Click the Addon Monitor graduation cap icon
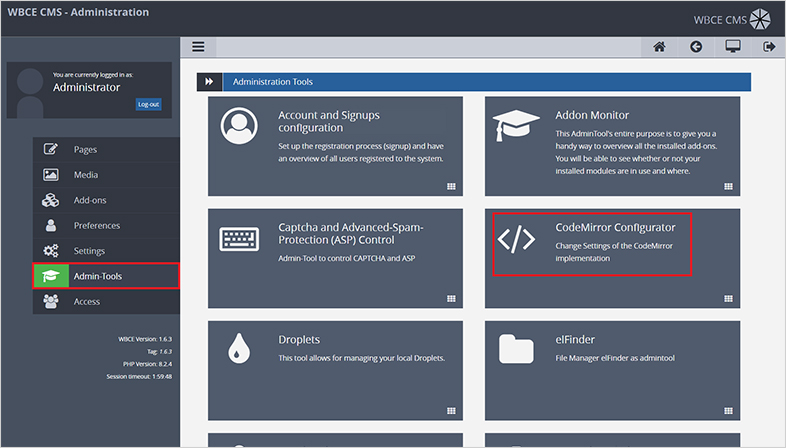 point(516,125)
